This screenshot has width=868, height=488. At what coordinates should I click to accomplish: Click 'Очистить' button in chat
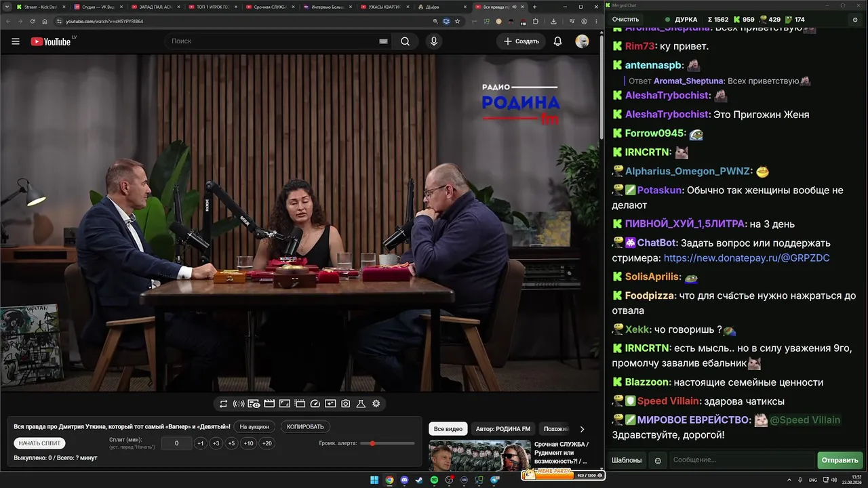click(625, 20)
